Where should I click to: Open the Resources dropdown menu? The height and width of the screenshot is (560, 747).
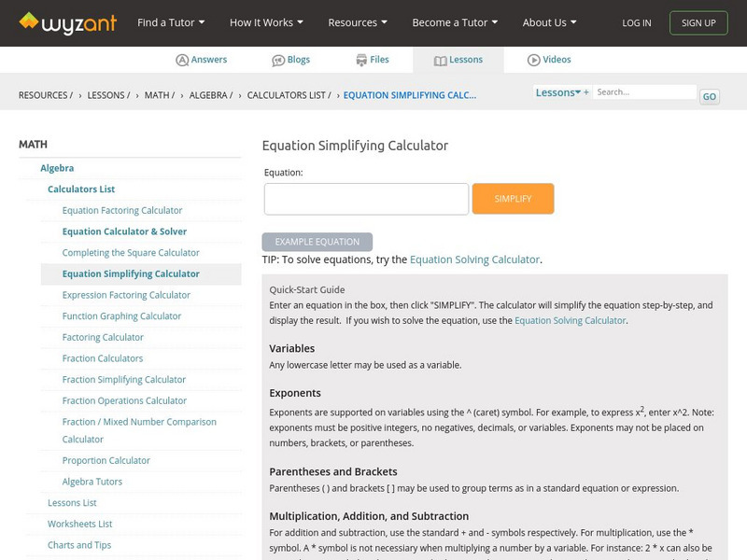(359, 22)
